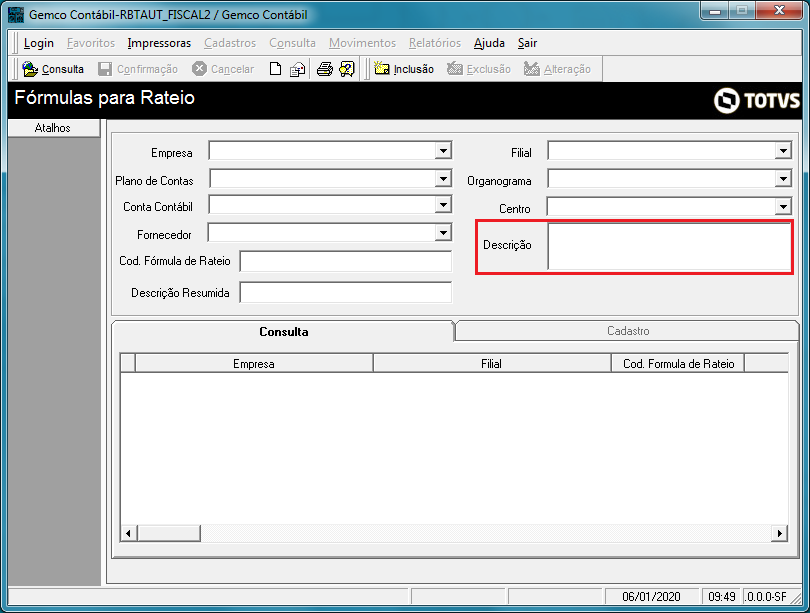Expand the Empresa dropdown
The width and height of the screenshot is (810, 613).
point(443,151)
